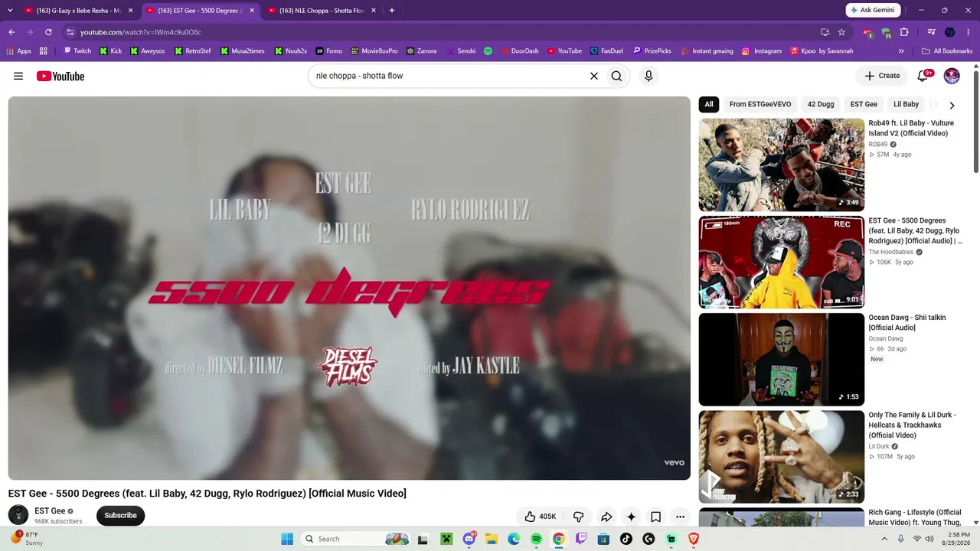Open the YouTube guide hamburger menu
Viewport: 980px width, 551px height.
pyautogui.click(x=18, y=76)
